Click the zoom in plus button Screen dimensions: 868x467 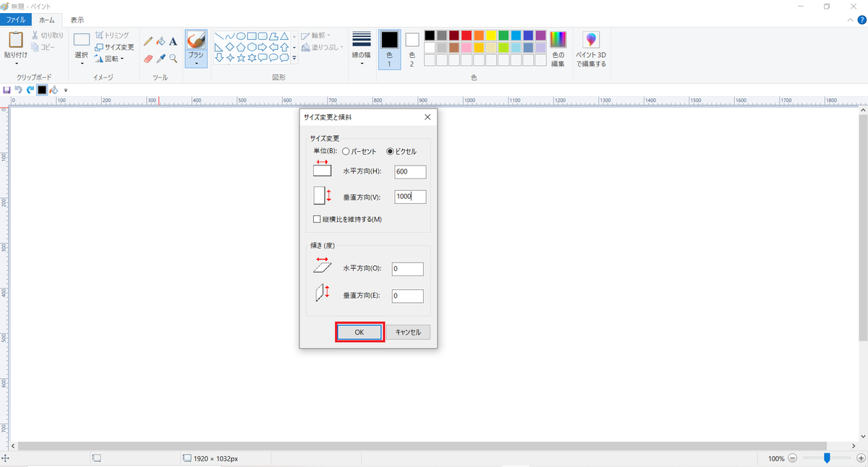(x=860, y=458)
